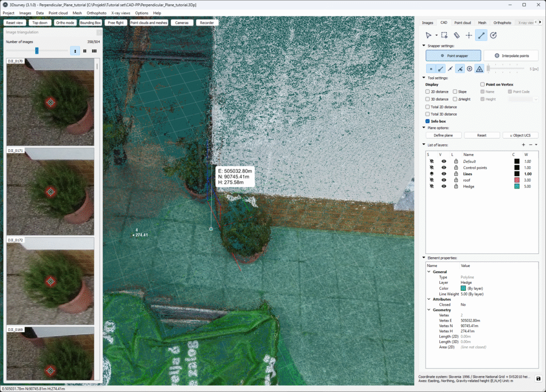This screenshot has height=392, width=546.
Task: Set roof layer as active layer
Action: (432, 180)
